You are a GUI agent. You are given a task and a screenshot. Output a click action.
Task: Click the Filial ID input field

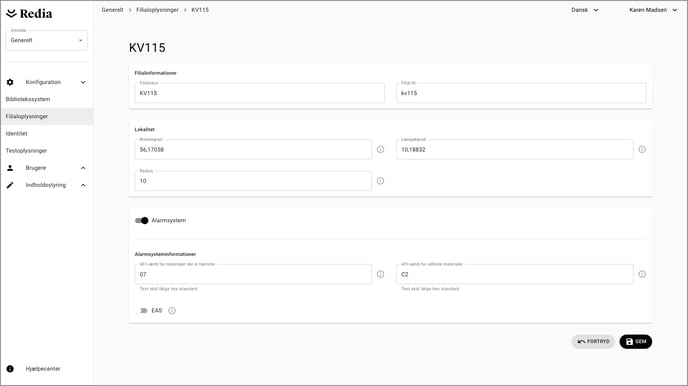[521, 93]
